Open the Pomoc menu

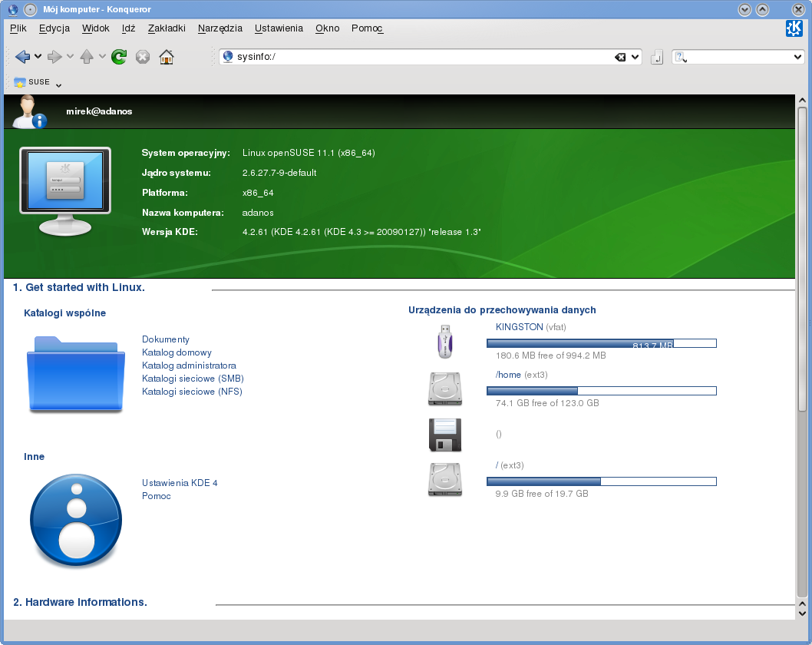(367, 28)
